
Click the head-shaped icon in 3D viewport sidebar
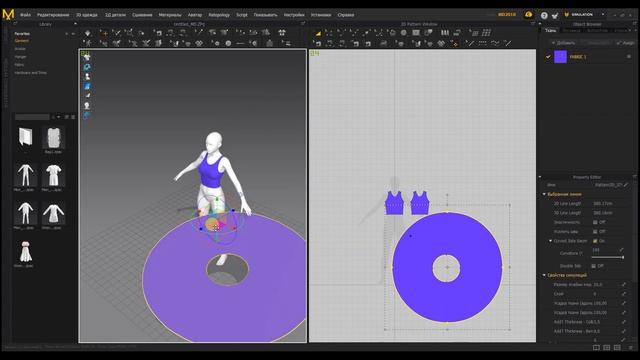pyautogui.click(x=87, y=106)
